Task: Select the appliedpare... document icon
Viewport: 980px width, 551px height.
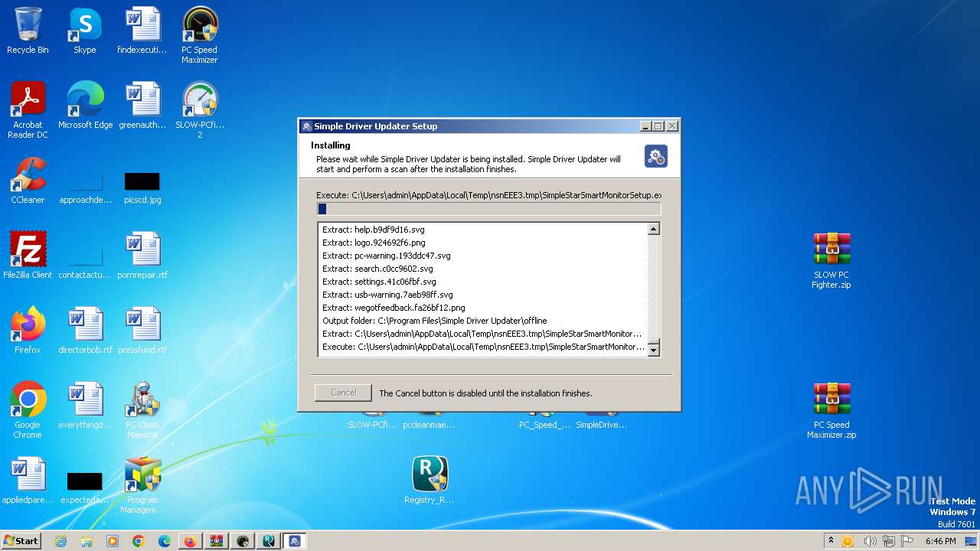Action: (x=28, y=481)
